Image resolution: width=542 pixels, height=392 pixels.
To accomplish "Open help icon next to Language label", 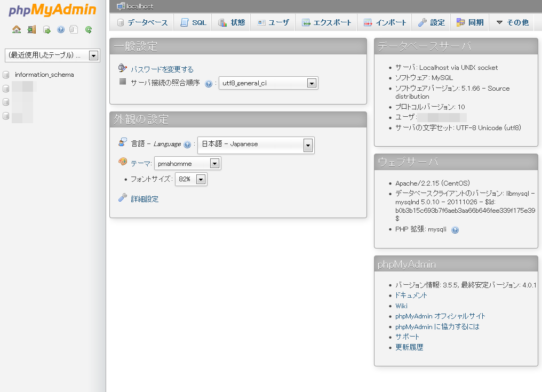I will [187, 145].
